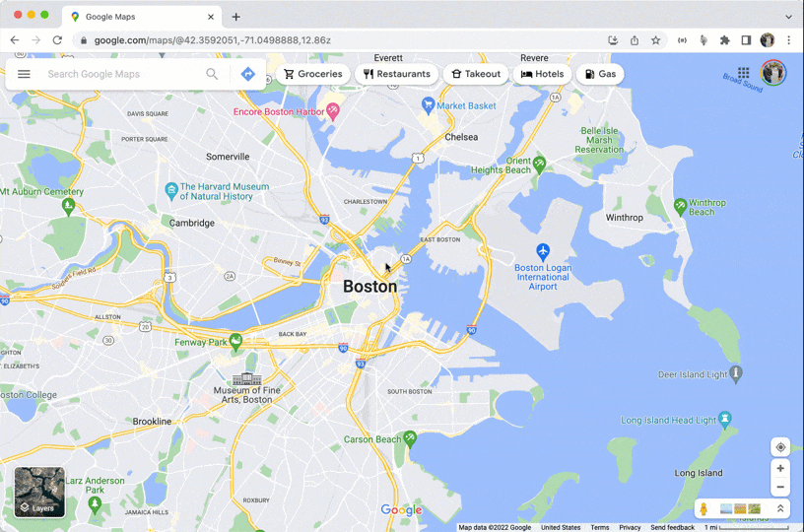Open the Google apps grid
This screenshot has width=804, height=532.
click(744, 73)
